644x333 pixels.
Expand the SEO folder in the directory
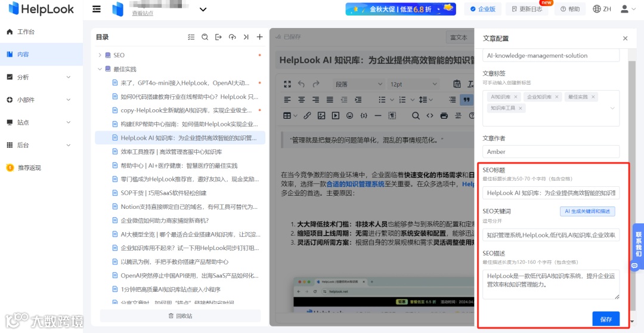(100, 55)
